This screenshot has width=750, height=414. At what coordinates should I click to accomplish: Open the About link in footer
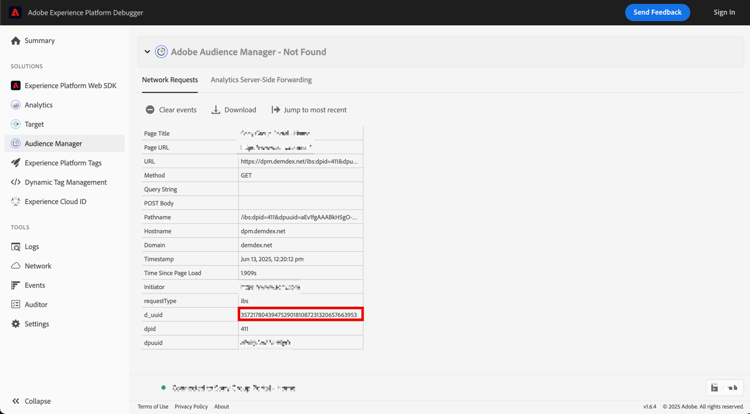(x=221, y=406)
